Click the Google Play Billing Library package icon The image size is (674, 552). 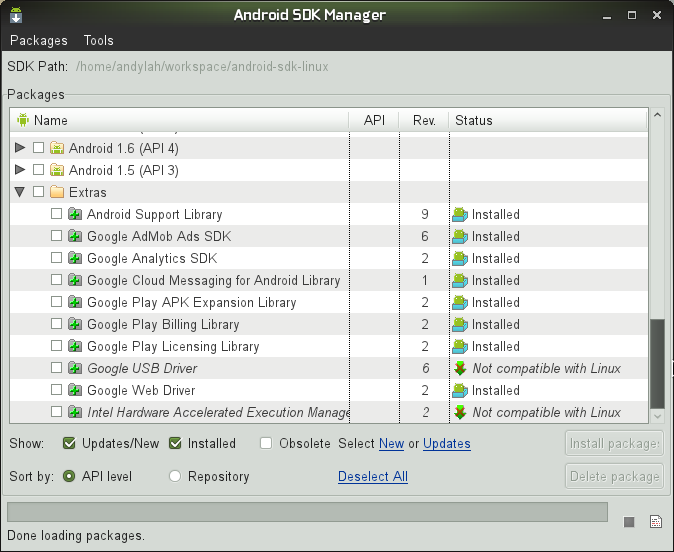pyautogui.click(x=75, y=324)
